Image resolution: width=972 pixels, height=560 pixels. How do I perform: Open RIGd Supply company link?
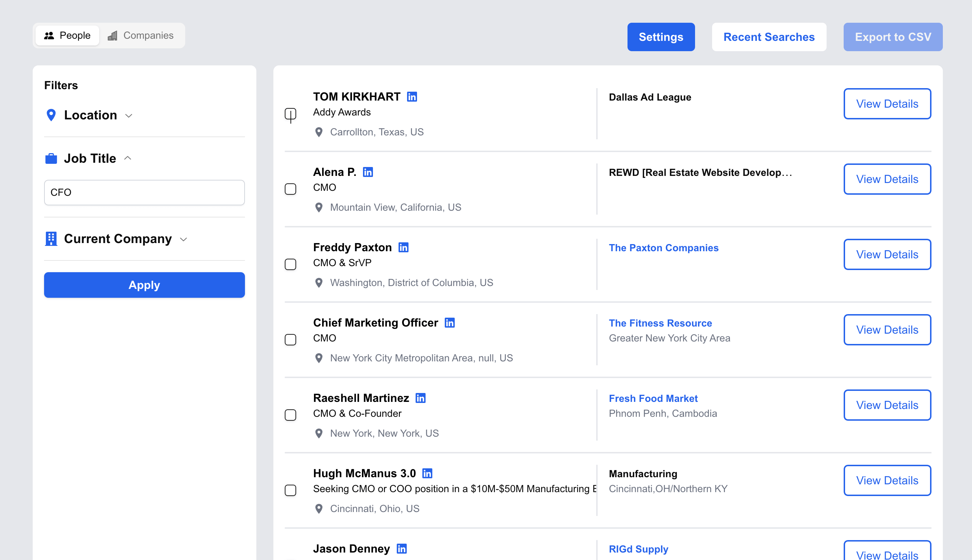coord(639,550)
